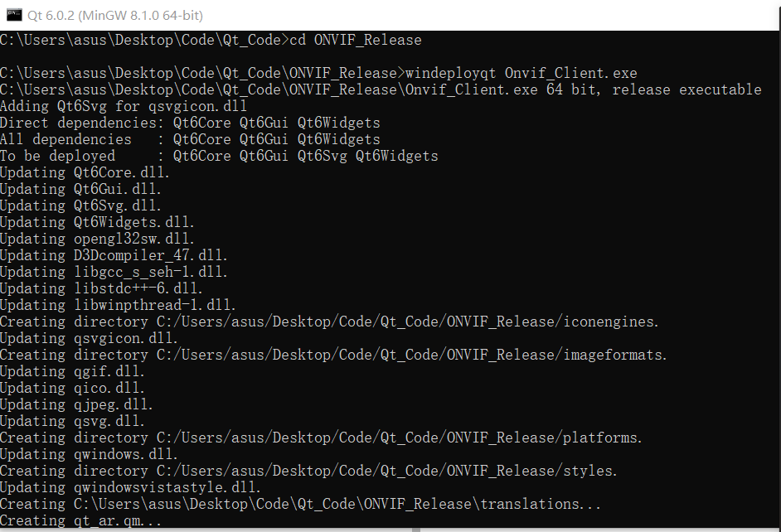Click line 'Updating qwindowsvistastyle.dll.'
This screenshot has width=781, height=532.
pyautogui.click(x=130, y=488)
